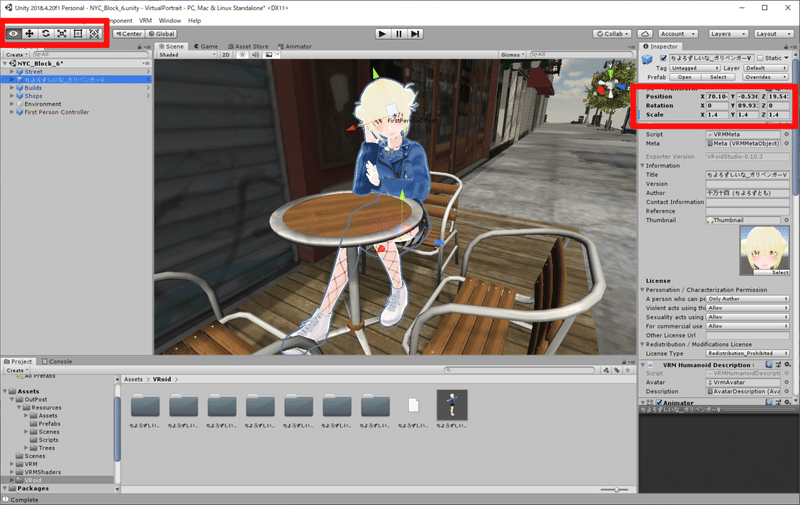Select the VRMShaders folder in Project tree
The image size is (800, 505).
42,472
